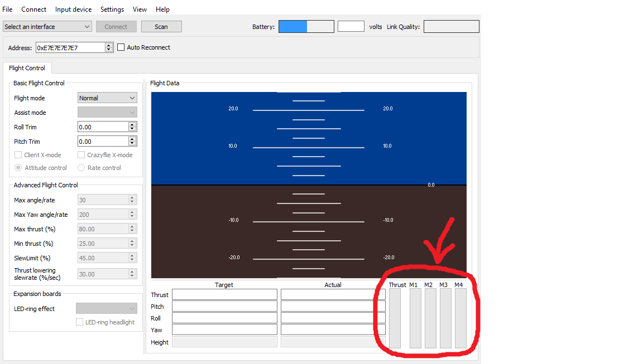The height and width of the screenshot is (364, 643).
Task: Increase Roll Trim with up arrow
Action: [x=132, y=124]
